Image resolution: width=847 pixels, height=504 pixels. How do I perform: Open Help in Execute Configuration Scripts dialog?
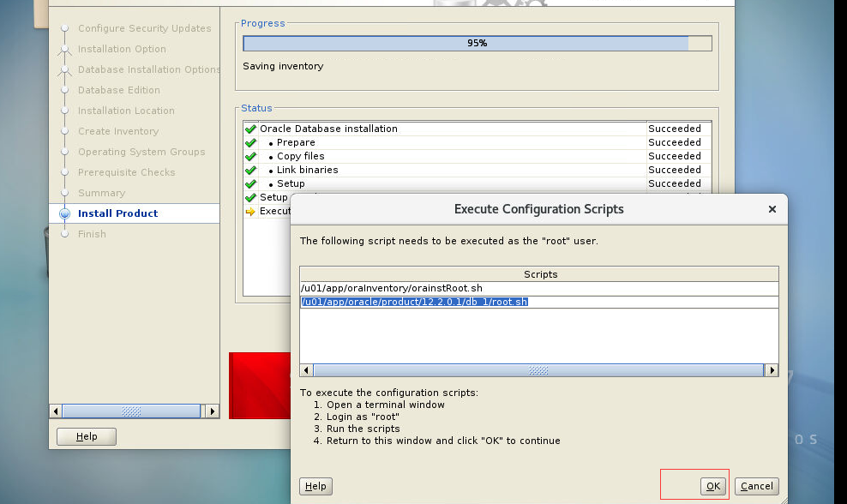point(315,486)
